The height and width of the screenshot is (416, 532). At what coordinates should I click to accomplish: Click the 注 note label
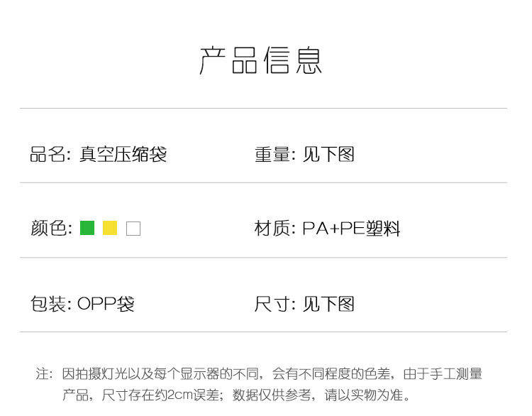pos(44,374)
